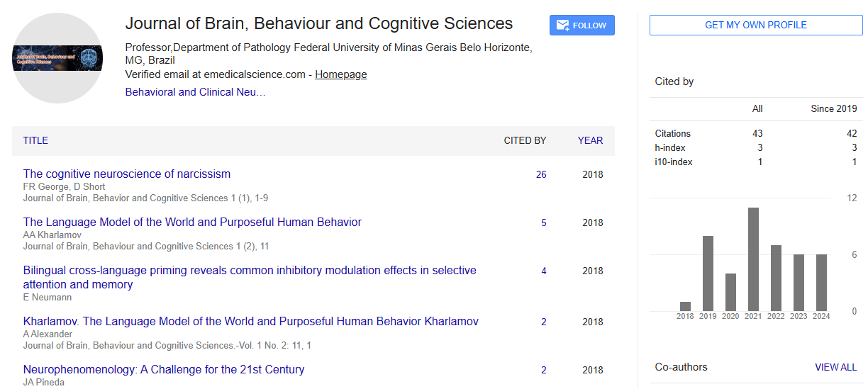The image size is (868, 389).
Task: Sort publications by Title column header
Action: (35, 140)
